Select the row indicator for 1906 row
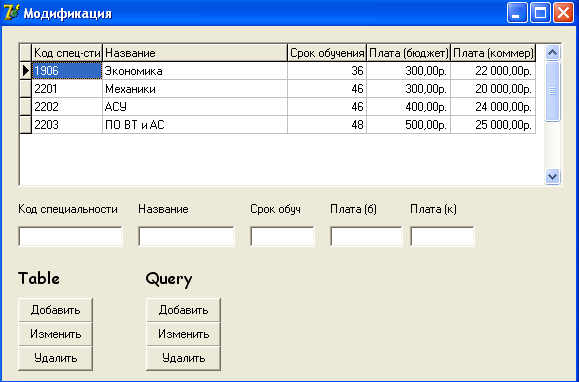 click(25, 70)
